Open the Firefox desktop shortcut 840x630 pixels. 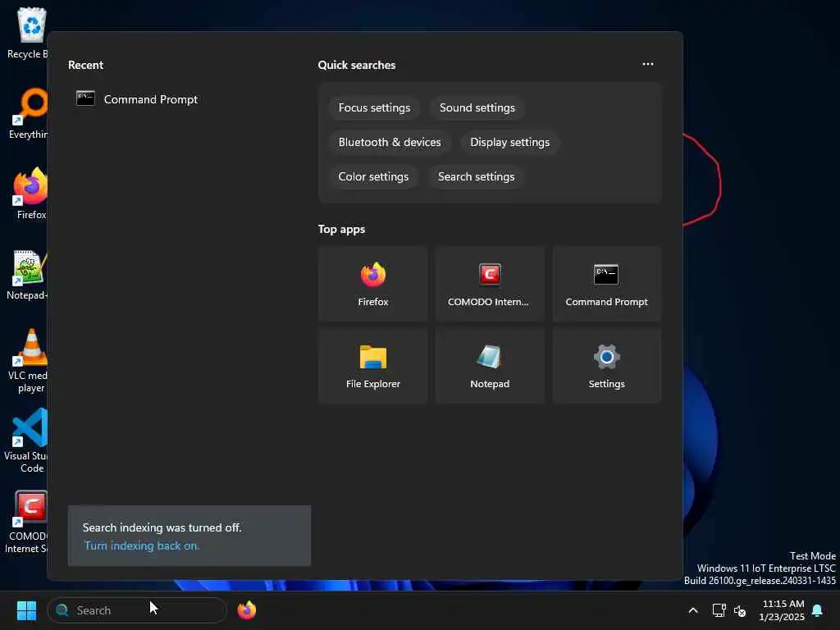[30, 194]
